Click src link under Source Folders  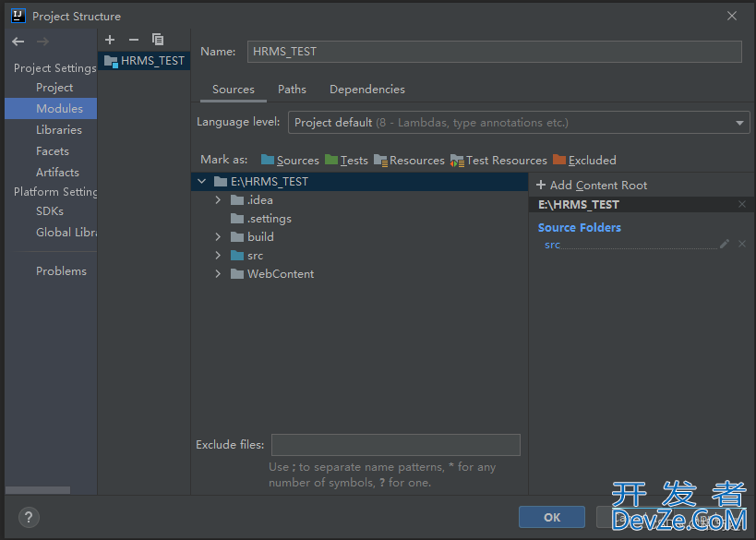point(553,245)
